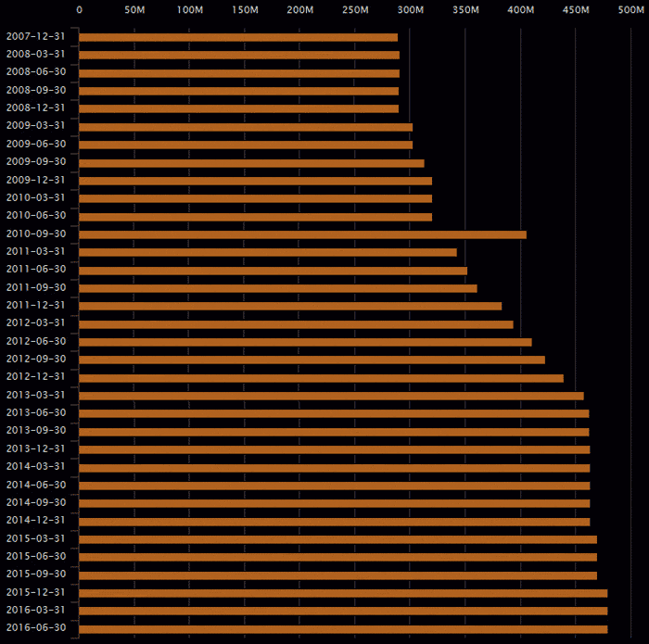649x644 pixels.
Task: Click the 2008-06-30 date label
Action: (36, 72)
